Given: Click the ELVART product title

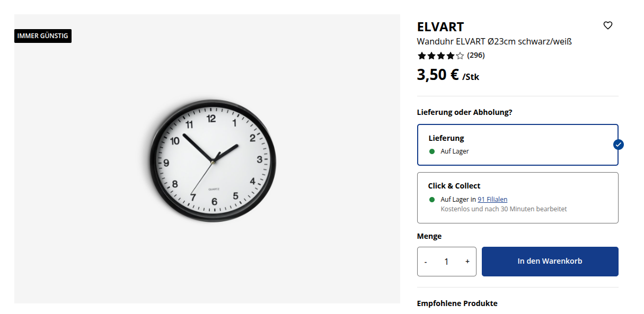Looking at the screenshot, I should [x=440, y=27].
